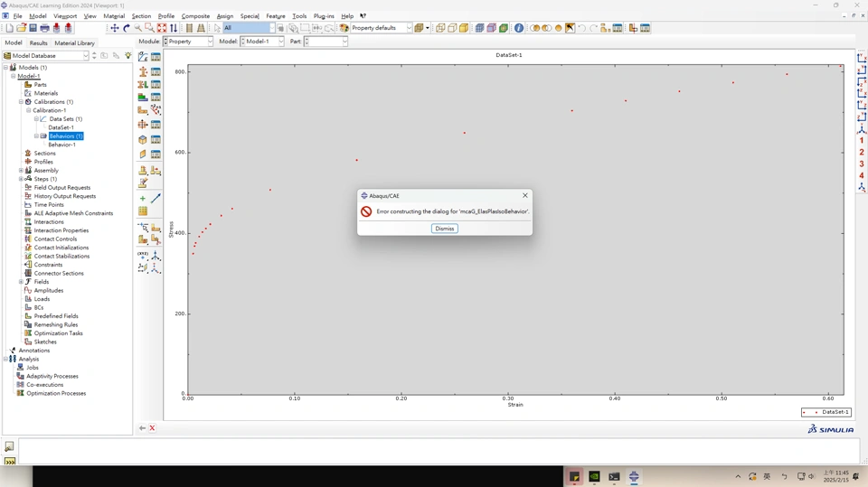This screenshot has height=487, width=868.
Task: Click the Abaqus icon in Windows taskbar
Action: click(634, 476)
